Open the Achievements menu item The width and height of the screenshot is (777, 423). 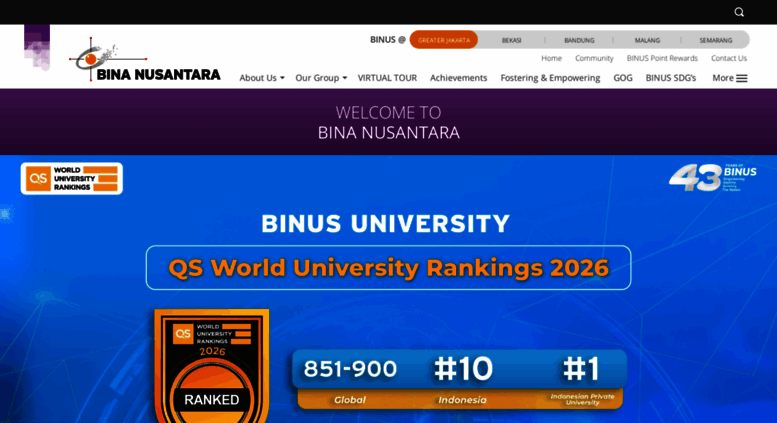point(458,78)
